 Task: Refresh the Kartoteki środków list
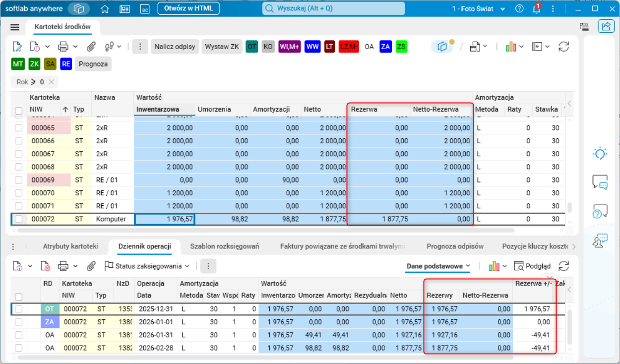563,47
